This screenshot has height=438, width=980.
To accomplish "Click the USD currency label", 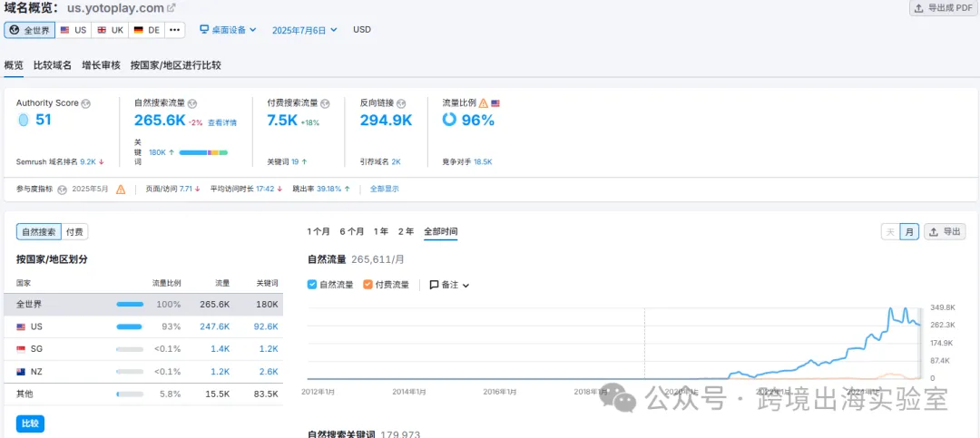I will (362, 29).
